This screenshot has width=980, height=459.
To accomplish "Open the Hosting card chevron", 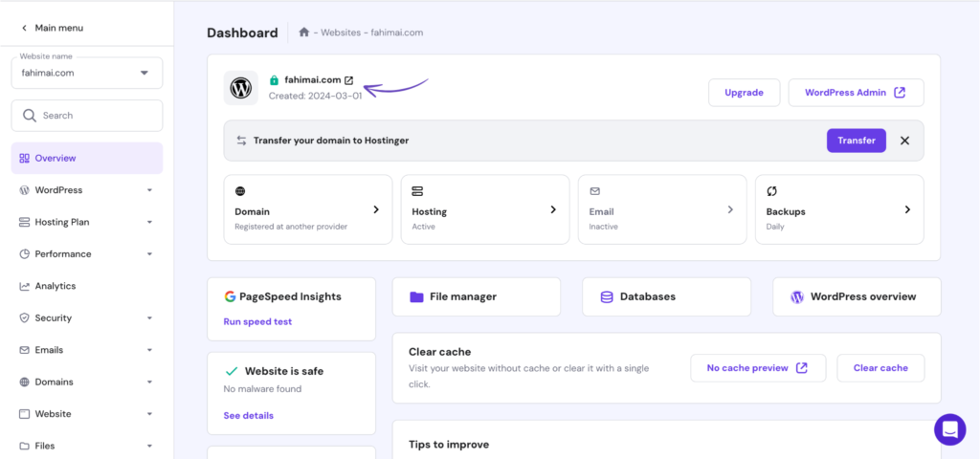I will (553, 209).
